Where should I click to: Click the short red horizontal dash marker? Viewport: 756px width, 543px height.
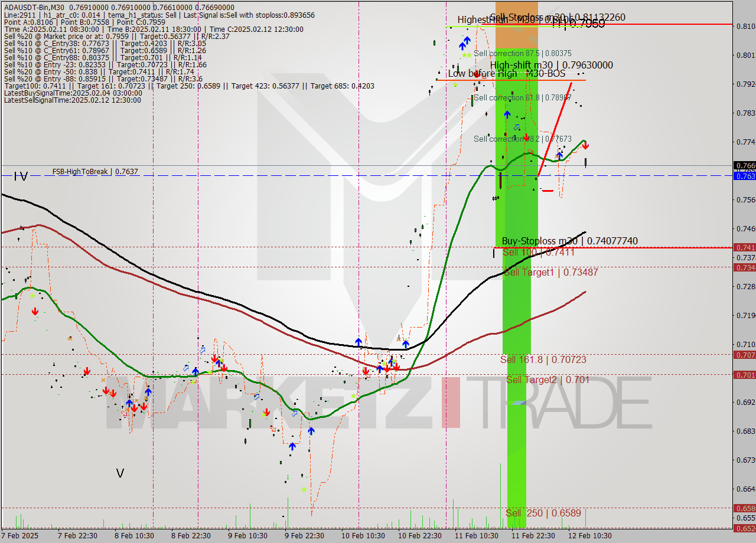point(548,191)
